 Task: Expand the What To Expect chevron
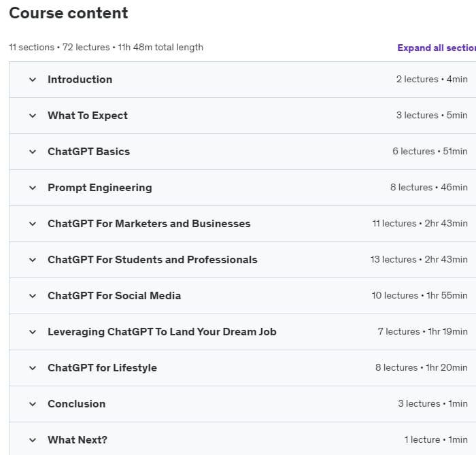click(x=33, y=116)
